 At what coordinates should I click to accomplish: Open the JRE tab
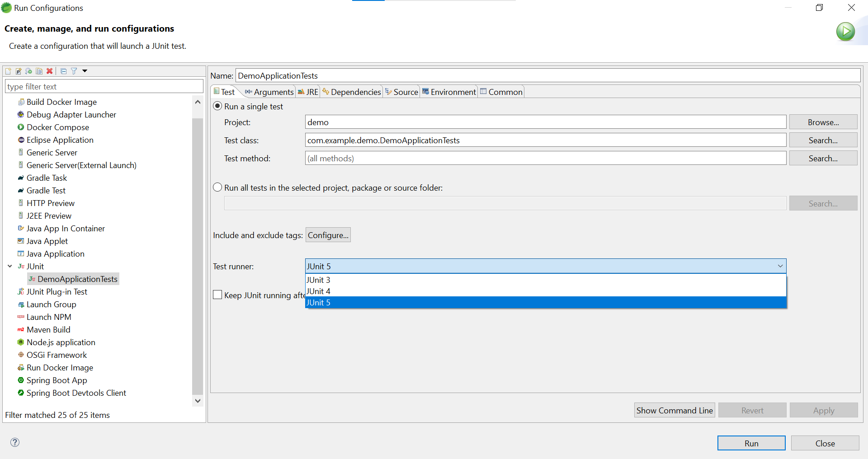tap(308, 92)
